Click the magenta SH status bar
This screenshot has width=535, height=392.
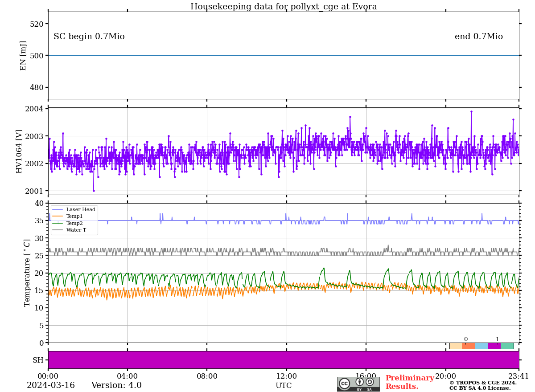(284, 360)
